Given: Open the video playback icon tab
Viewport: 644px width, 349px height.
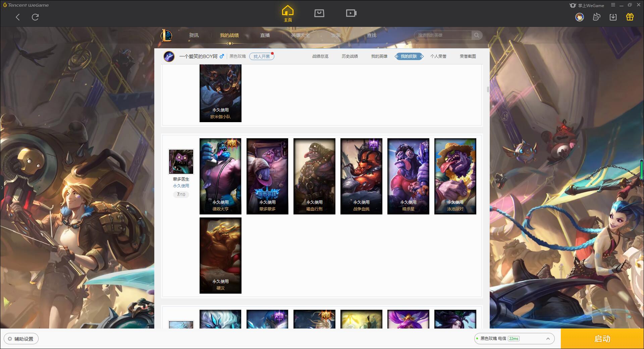Looking at the screenshot, I should [x=351, y=13].
